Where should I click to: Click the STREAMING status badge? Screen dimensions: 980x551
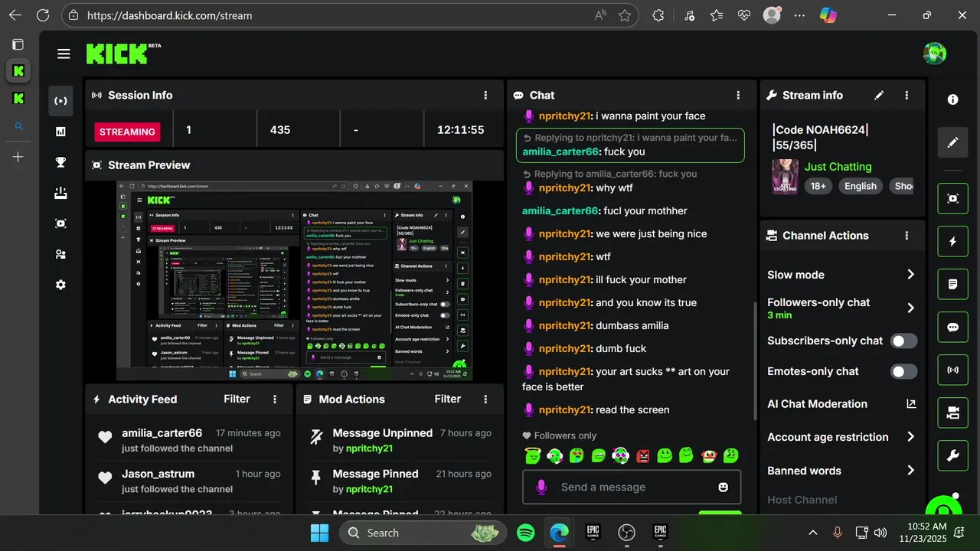(x=127, y=132)
